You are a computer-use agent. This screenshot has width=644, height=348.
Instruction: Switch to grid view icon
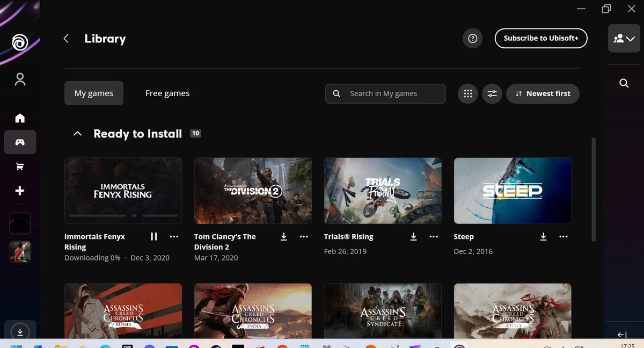(x=468, y=93)
